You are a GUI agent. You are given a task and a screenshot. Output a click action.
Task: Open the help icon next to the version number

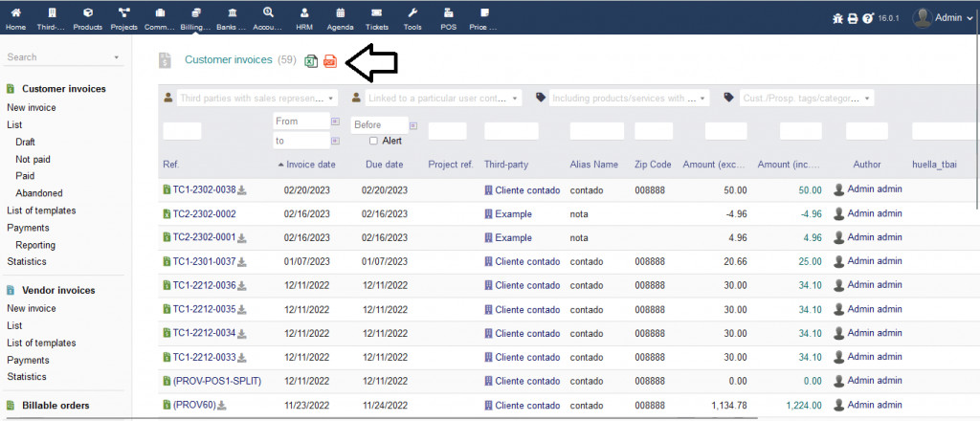867,18
